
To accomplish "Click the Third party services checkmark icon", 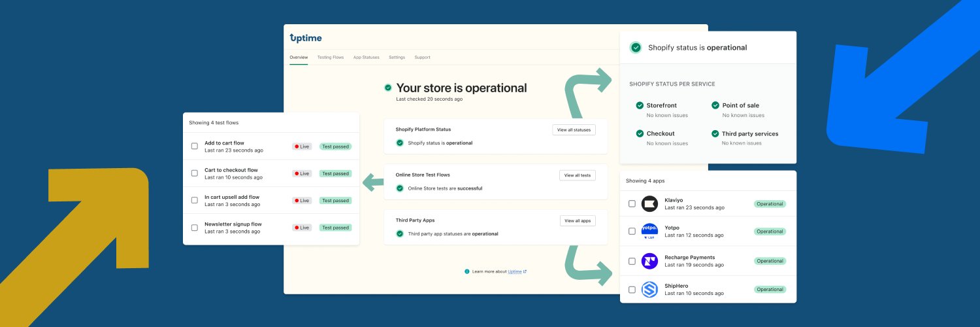I will [x=715, y=133].
